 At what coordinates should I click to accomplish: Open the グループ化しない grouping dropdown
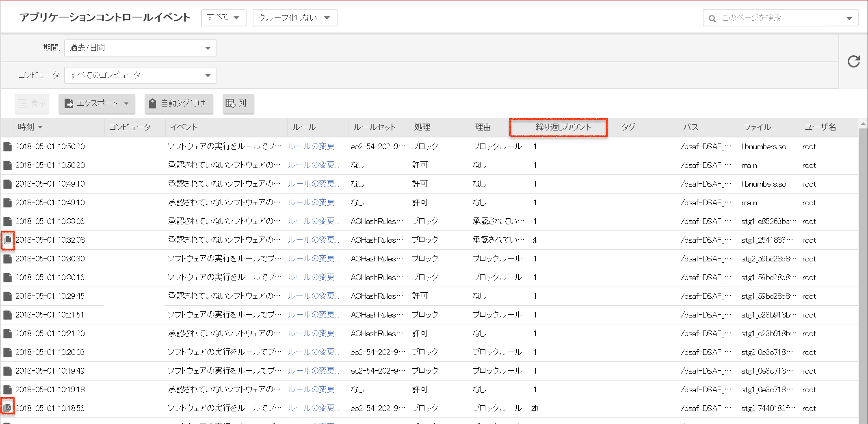(294, 17)
